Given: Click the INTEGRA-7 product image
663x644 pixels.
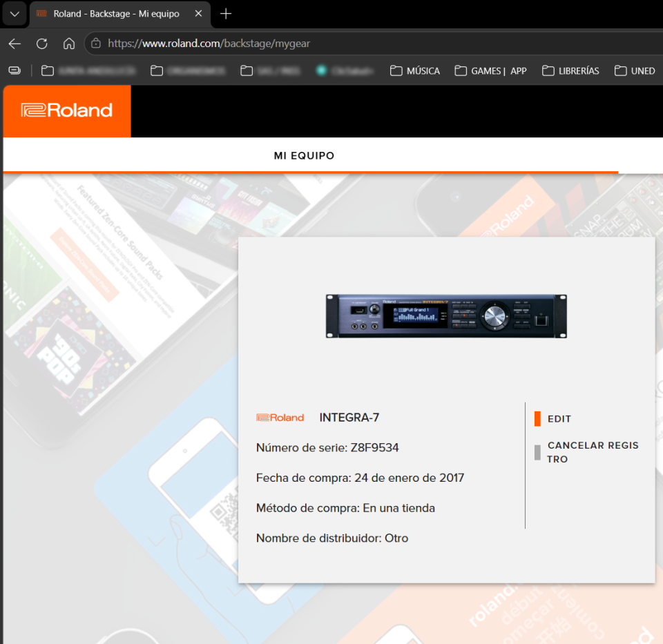Looking at the screenshot, I should [446, 316].
